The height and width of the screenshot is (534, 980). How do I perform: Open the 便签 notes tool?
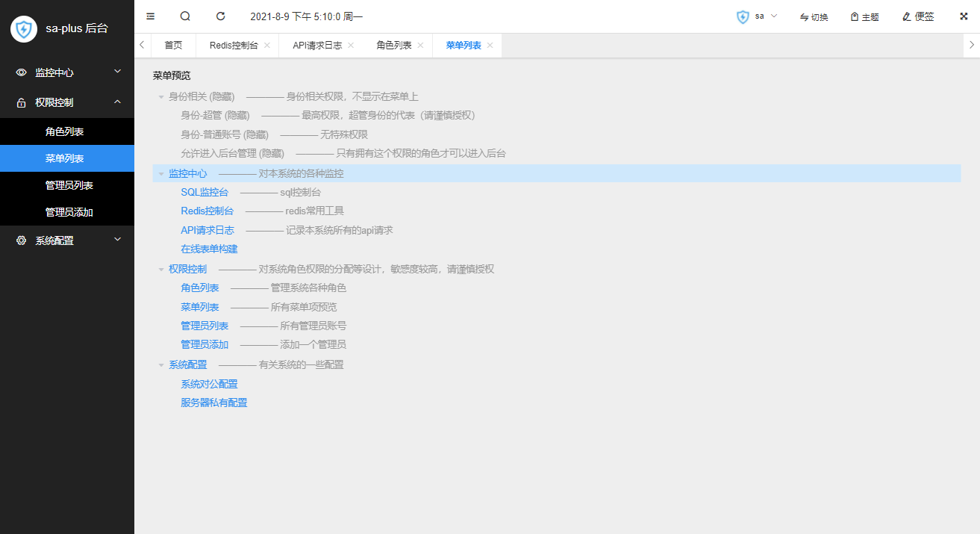918,16
